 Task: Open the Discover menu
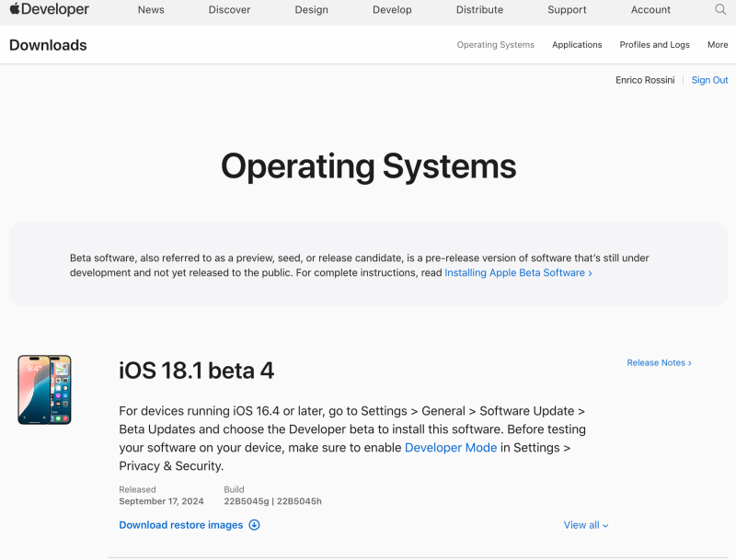(229, 10)
